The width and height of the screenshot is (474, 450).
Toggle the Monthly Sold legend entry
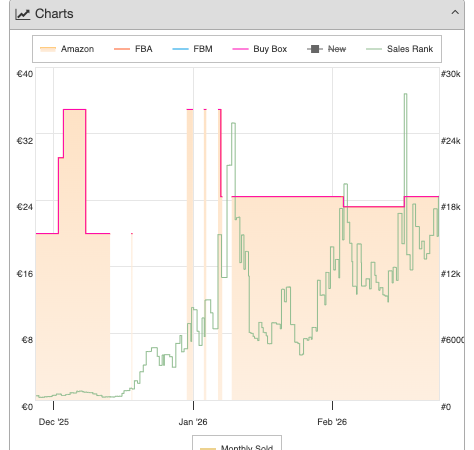coord(237,447)
